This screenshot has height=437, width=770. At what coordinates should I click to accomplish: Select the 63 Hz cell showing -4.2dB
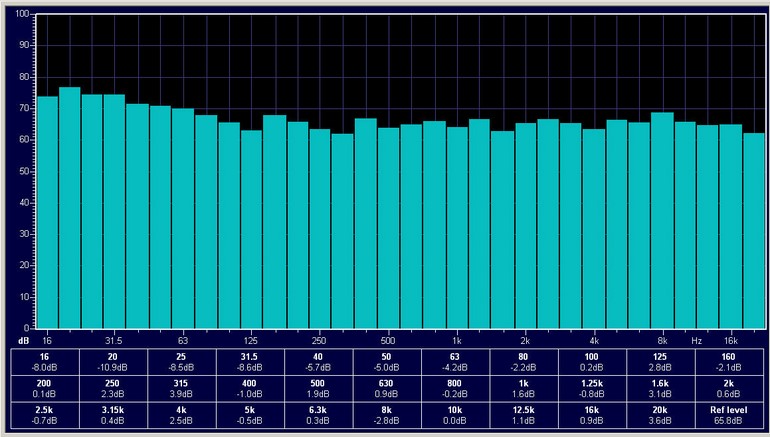[x=455, y=362]
